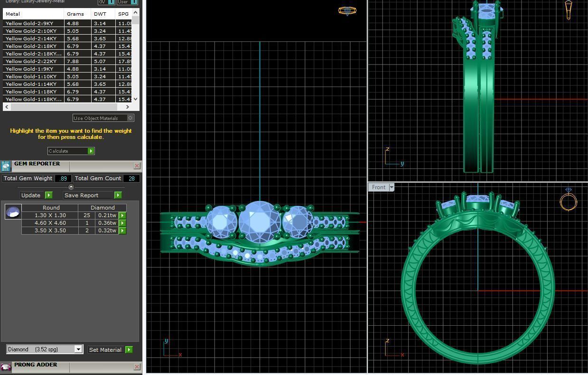Viewport: 588px width, 375px height.
Task: Click the 0.21tw weight cell
Action: 107,215
